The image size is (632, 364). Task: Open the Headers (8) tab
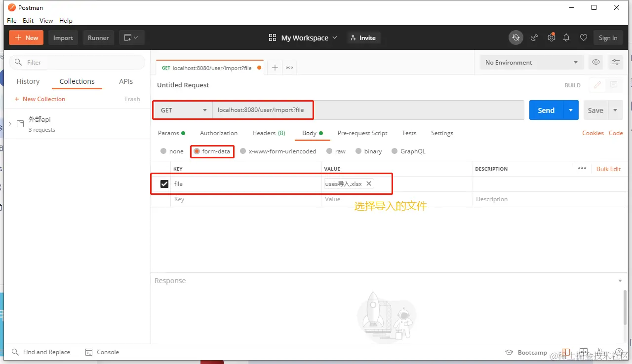pos(269,133)
